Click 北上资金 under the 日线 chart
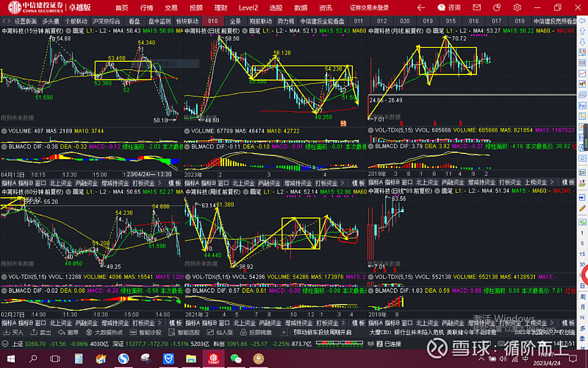588x368 pixels. 243,183
